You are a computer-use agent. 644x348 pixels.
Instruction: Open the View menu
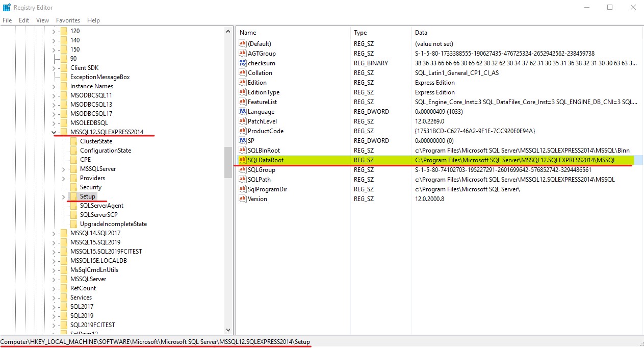click(x=43, y=20)
